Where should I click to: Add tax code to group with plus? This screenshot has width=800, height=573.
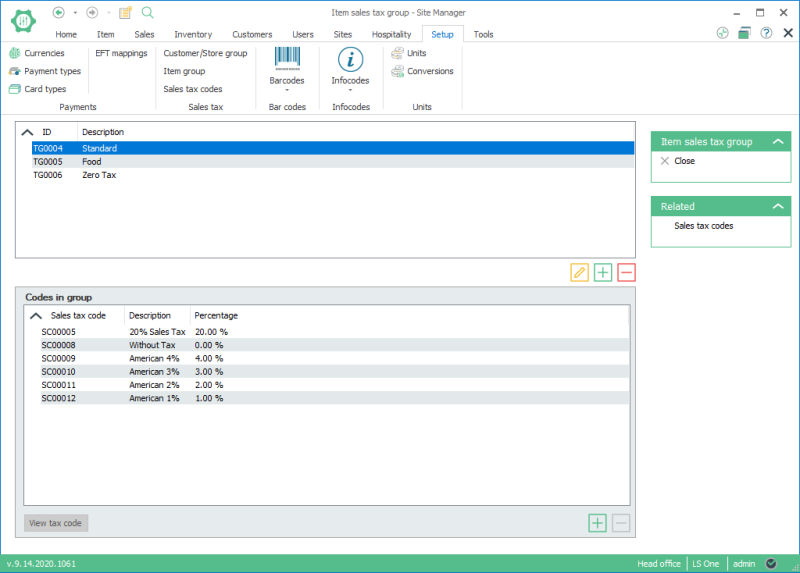597,522
